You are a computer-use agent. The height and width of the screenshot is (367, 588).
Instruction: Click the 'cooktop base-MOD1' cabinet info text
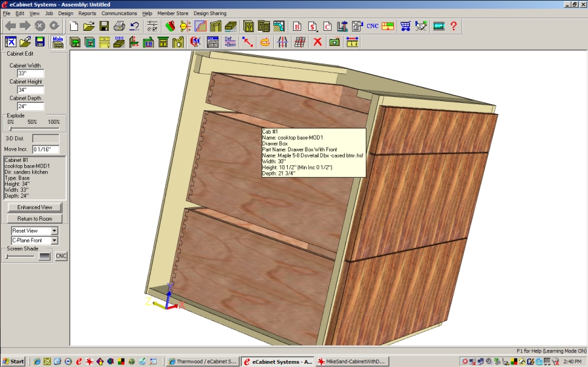tap(27, 166)
